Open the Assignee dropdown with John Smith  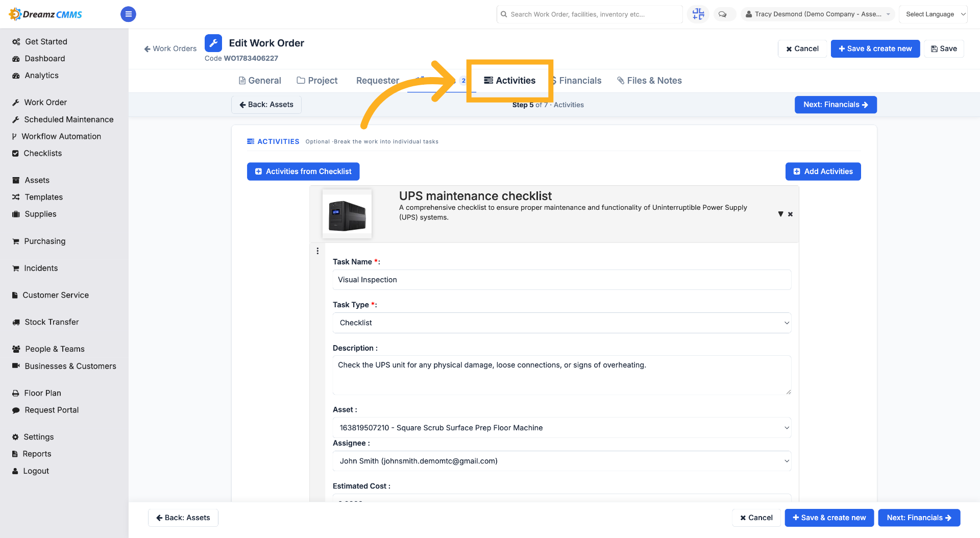(x=562, y=461)
